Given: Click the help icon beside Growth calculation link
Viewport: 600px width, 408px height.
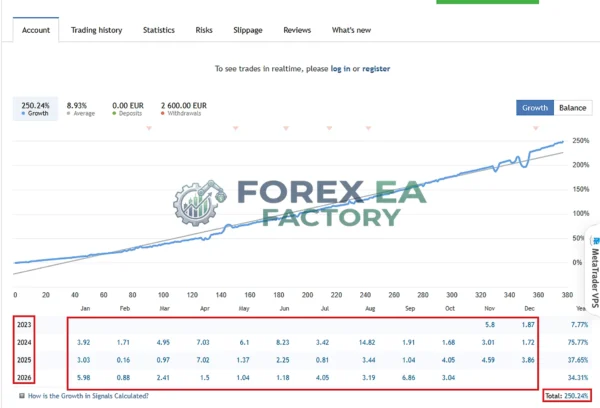Looking at the screenshot, I should click(22, 396).
